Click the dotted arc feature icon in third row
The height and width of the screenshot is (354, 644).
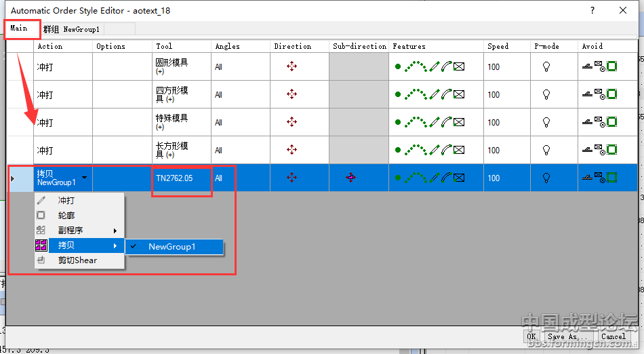click(x=416, y=122)
